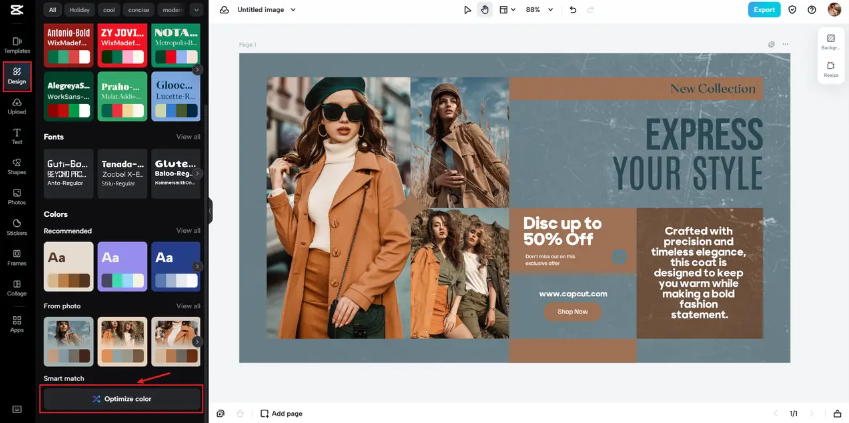Open the Stickers panel
This screenshot has width=849, height=423.
(17, 227)
